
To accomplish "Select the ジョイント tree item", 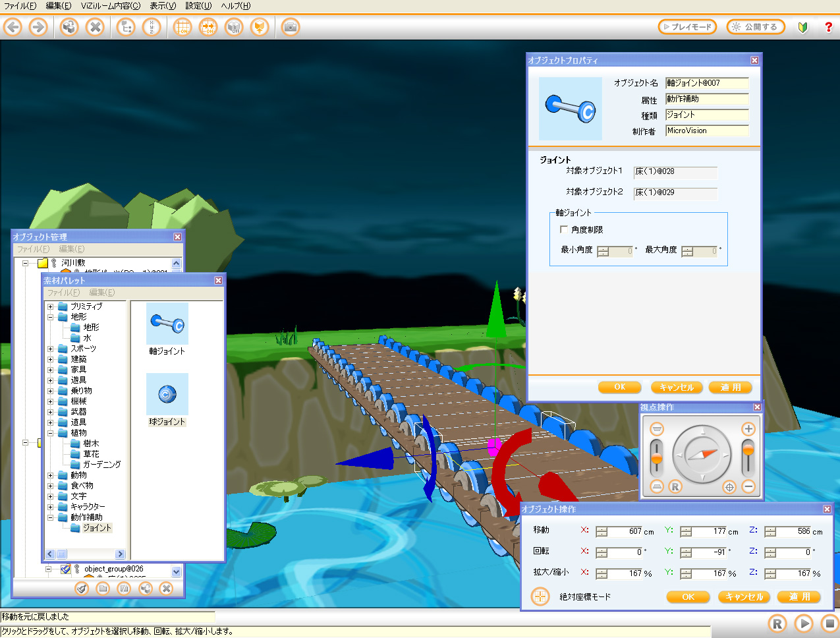I will 97,528.
